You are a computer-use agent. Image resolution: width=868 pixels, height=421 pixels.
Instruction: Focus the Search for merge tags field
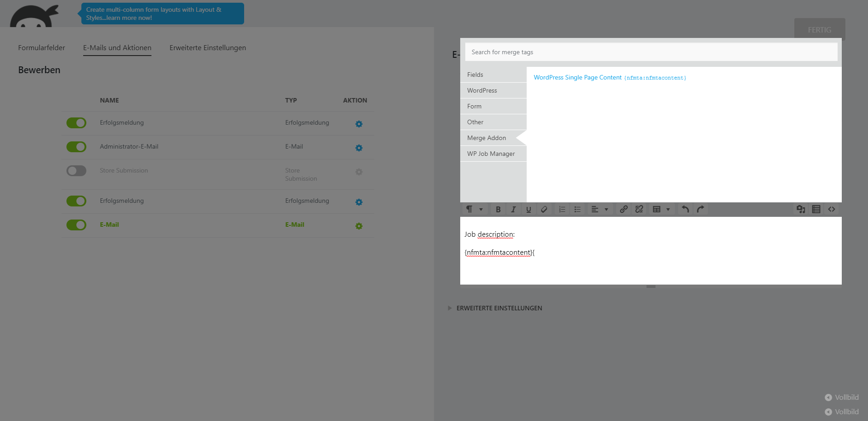(x=651, y=52)
